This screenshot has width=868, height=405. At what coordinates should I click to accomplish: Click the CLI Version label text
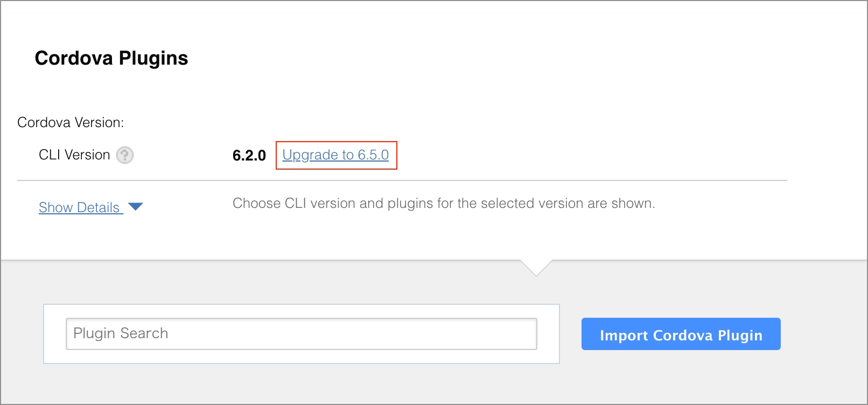(x=74, y=155)
